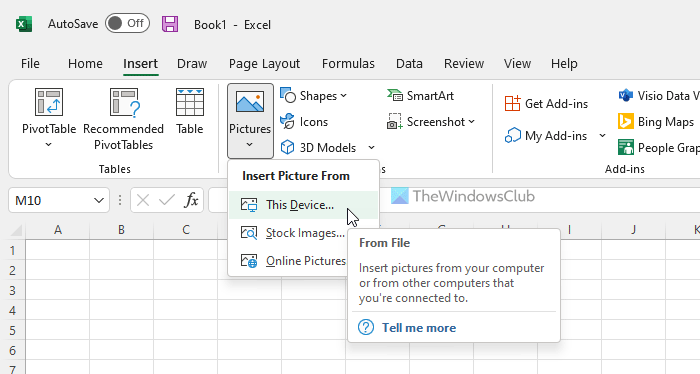Select row 4 header
Viewport: 700px width, 374px height.
coord(12,310)
